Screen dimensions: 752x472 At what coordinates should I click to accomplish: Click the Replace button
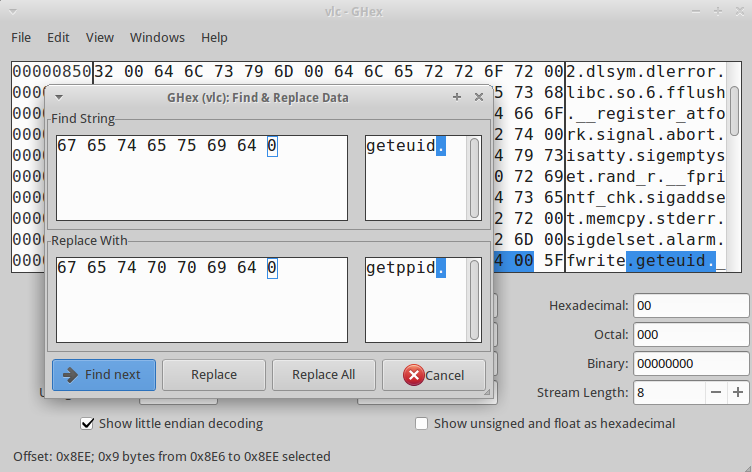tap(214, 375)
